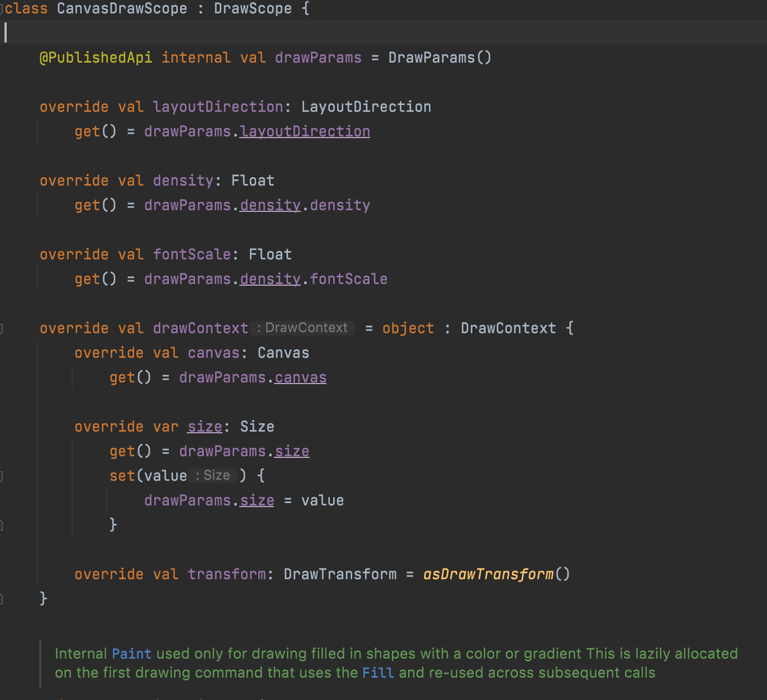Click the @PublishedApi annotation

click(96, 58)
